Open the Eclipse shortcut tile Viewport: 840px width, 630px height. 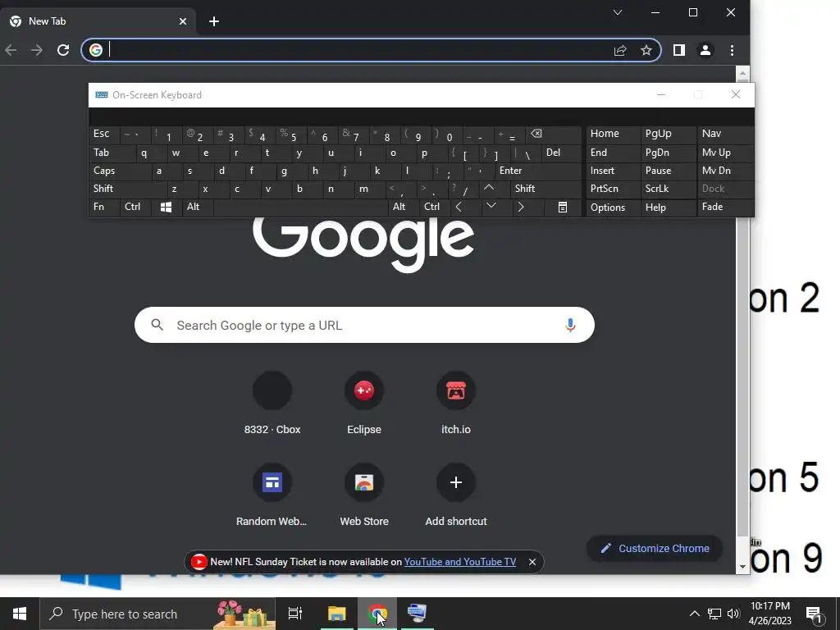pos(364,404)
